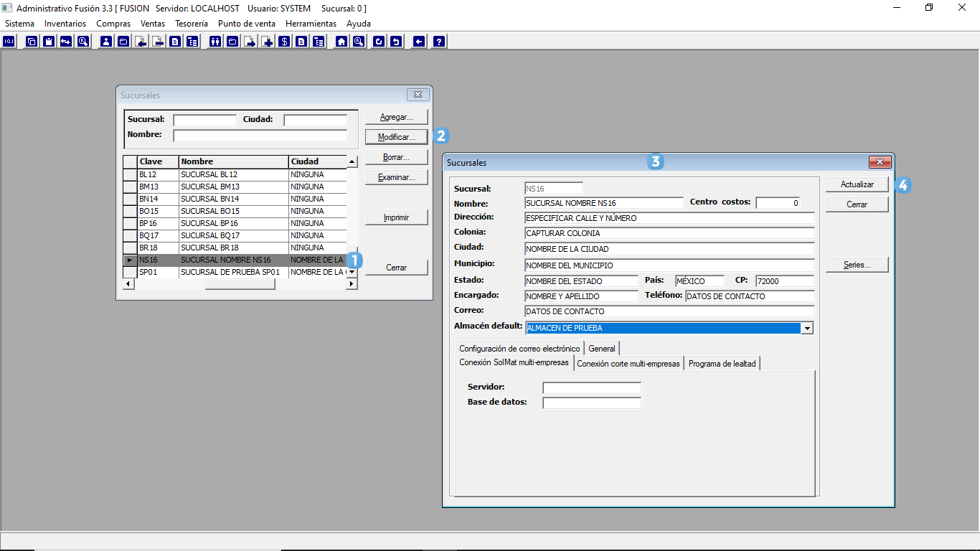The height and width of the screenshot is (551, 980).
Task: Click the document with right arrow icon
Action: (250, 42)
